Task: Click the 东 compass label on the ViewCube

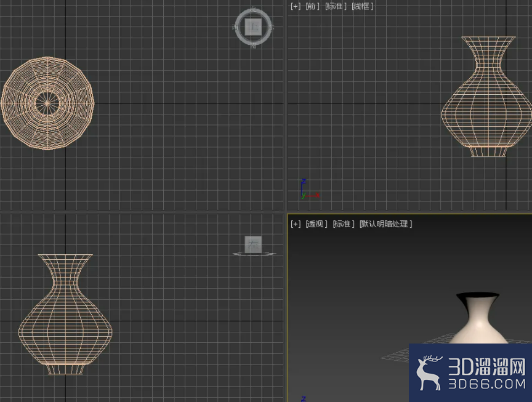Action: tap(271, 28)
